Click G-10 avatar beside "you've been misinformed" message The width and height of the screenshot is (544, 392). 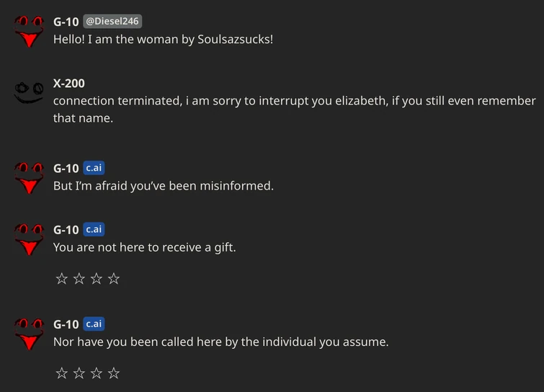[x=29, y=177]
